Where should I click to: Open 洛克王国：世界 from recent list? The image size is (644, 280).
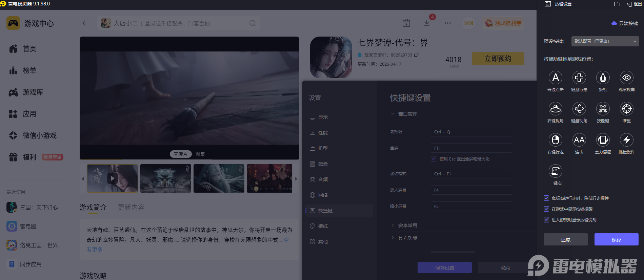tap(33, 245)
